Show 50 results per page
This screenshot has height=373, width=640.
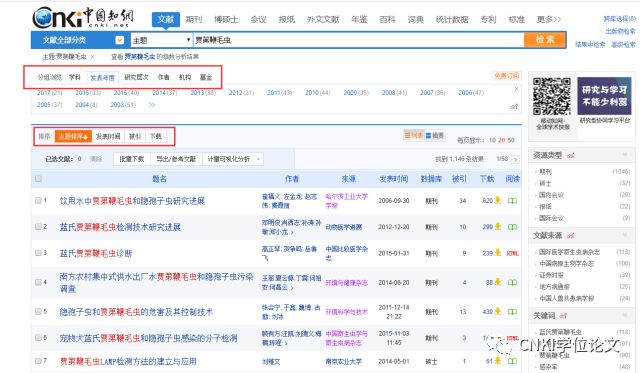click(511, 140)
